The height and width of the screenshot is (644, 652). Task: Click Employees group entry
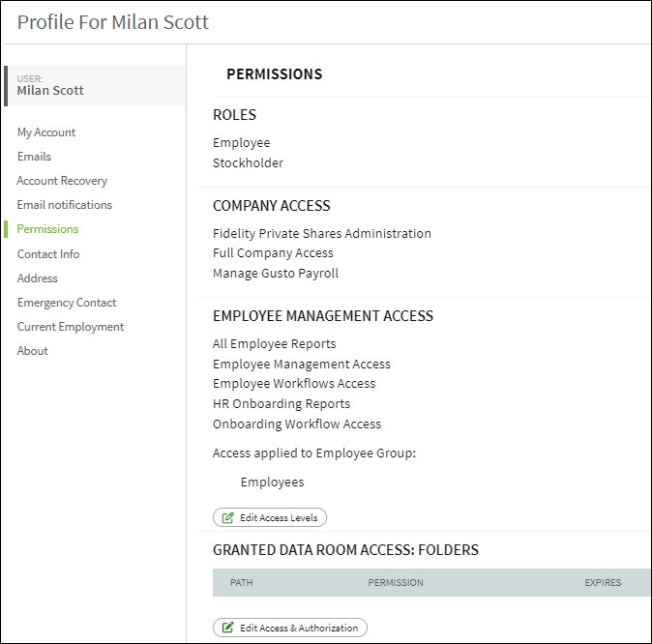[x=273, y=482]
